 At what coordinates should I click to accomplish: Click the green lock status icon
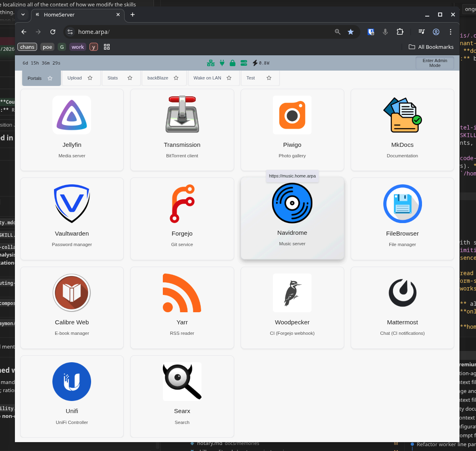(233, 63)
